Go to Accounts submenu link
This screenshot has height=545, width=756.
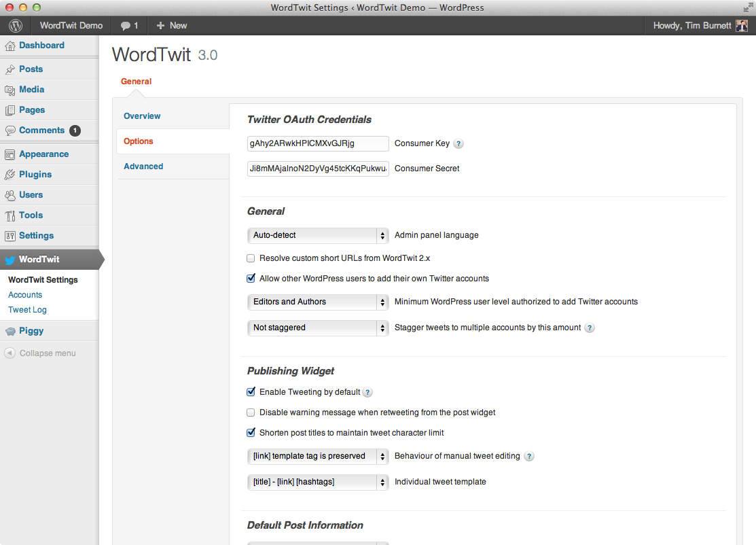click(25, 295)
